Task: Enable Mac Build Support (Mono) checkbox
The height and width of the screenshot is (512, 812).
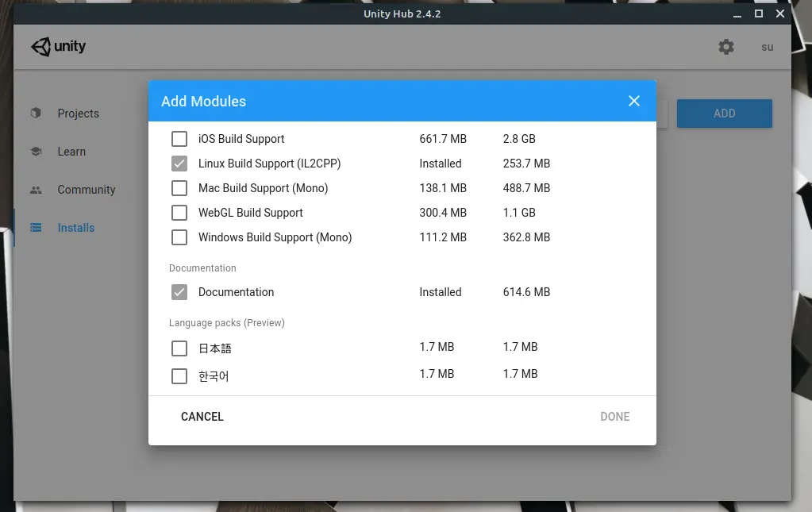Action: [179, 188]
